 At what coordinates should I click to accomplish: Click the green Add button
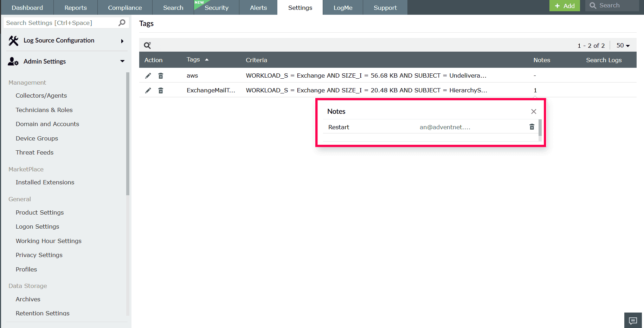click(x=565, y=6)
